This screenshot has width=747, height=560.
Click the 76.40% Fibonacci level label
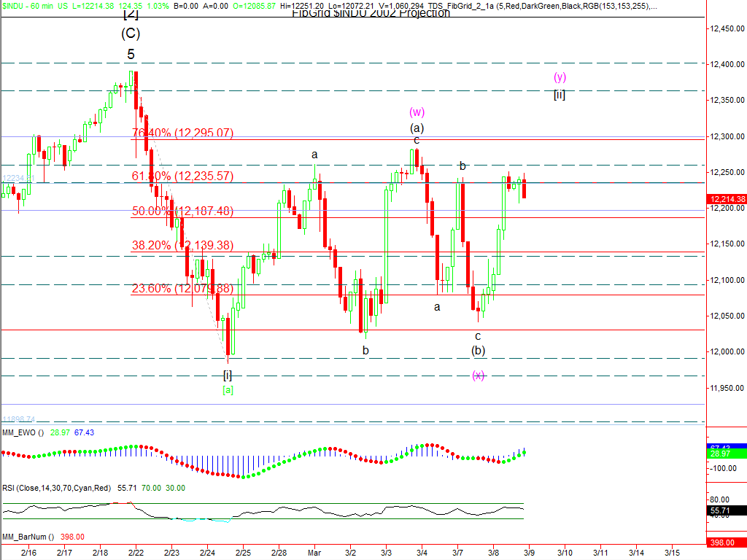click(182, 133)
